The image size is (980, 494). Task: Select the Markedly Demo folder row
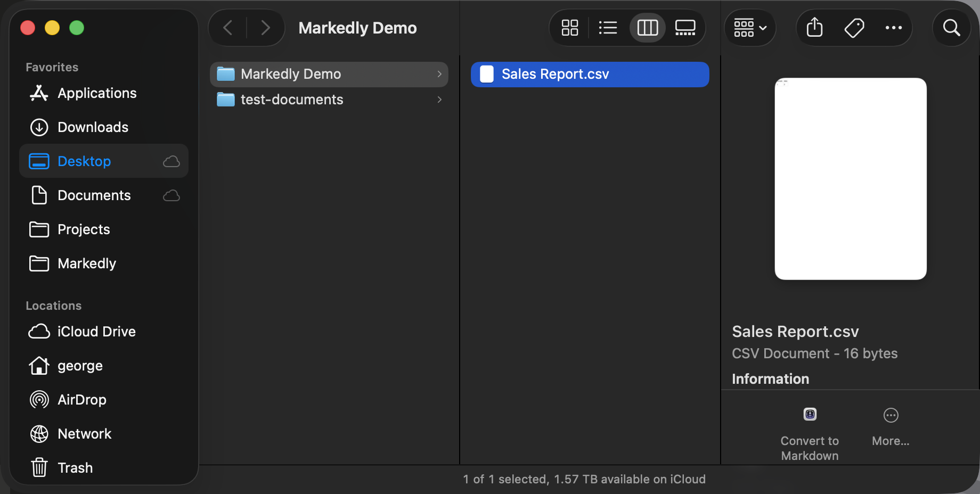(329, 74)
